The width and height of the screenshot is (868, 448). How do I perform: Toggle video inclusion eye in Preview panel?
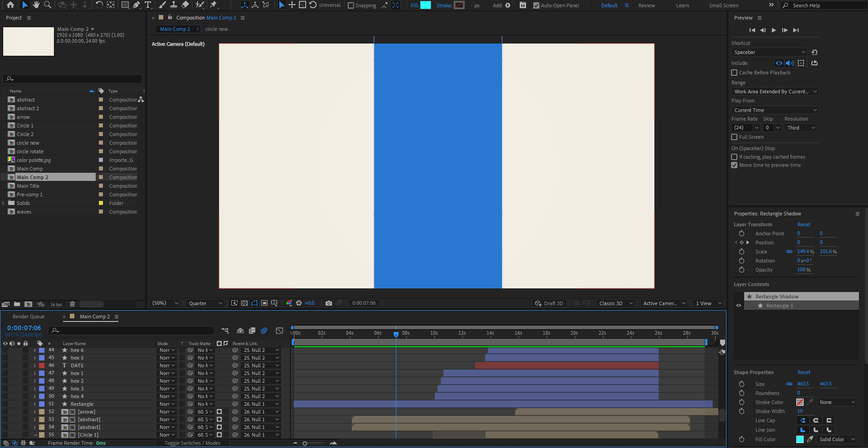point(779,63)
